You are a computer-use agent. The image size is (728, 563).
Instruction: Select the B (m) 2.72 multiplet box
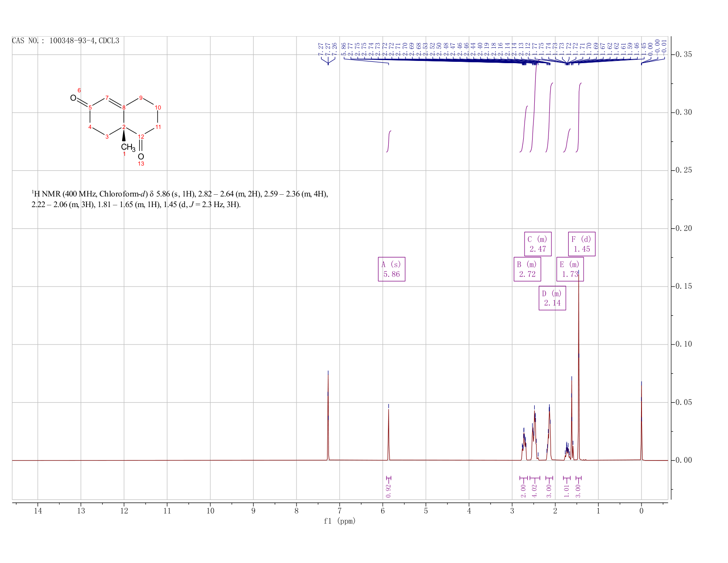527,269
